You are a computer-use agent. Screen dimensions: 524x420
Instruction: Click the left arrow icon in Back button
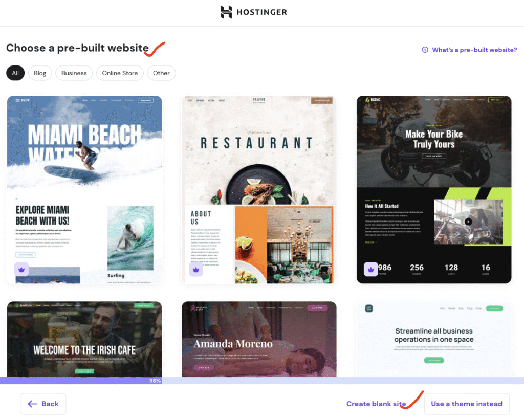coord(33,404)
